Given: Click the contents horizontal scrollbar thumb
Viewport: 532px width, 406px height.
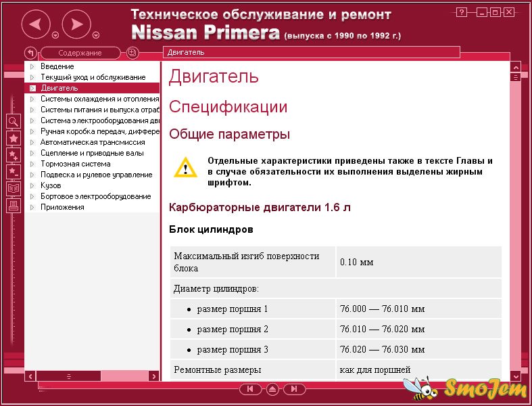Looking at the screenshot, I should (x=69, y=376).
